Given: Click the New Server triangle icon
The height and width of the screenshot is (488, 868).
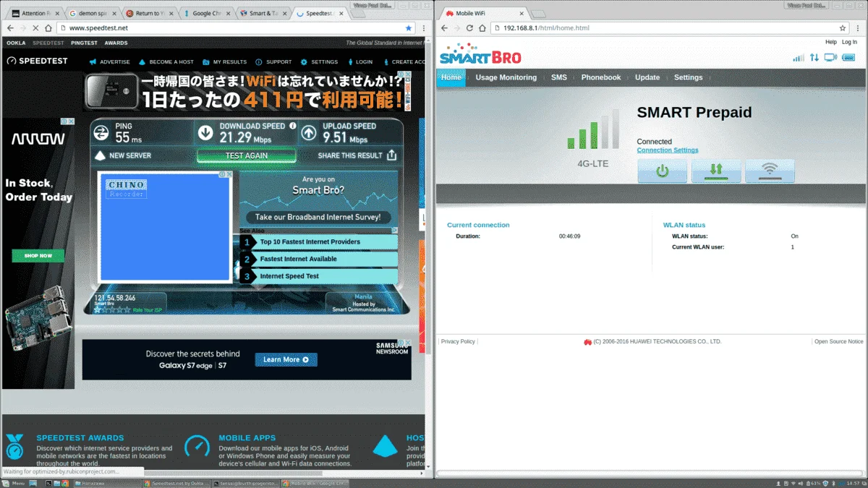Looking at the screenshot, I should point(100,155).
